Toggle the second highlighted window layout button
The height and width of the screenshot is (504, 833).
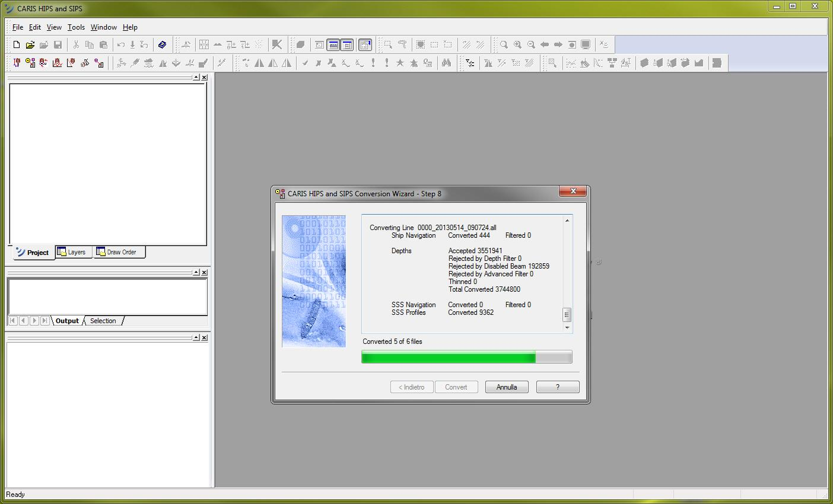[x=333, y=44]
